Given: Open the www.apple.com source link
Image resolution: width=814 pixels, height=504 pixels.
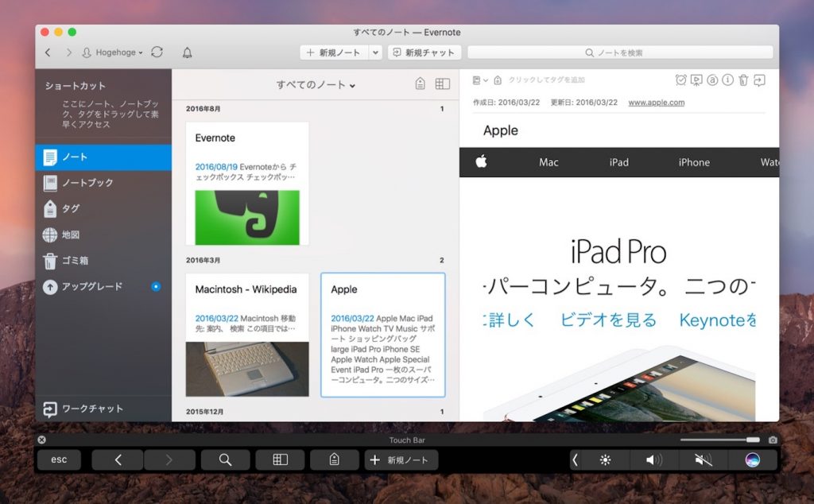Looking at the screenshot, I should [656, 103].
